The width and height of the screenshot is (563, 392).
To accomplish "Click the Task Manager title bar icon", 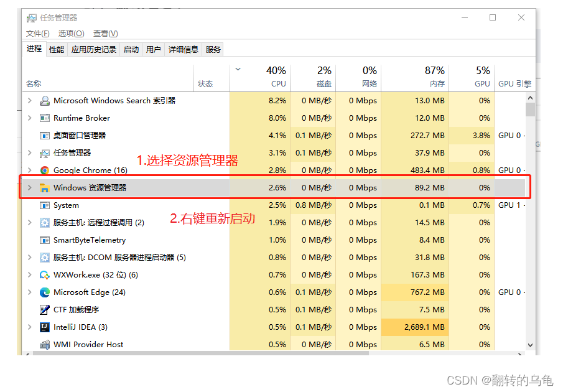I will [32, 18].
